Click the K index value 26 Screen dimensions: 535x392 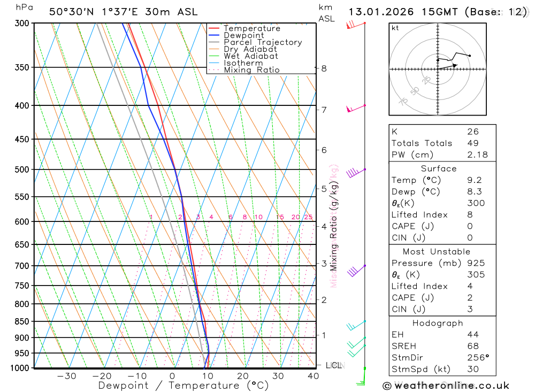[x=473, y=132]
